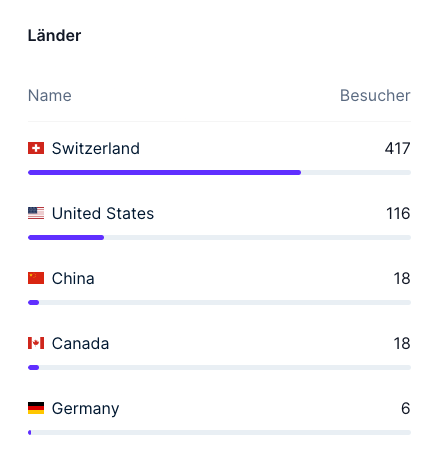Image resolution: width=436 pixels, height=460 pixels.
Task: Click the Switzerland flag icon
Action: point(36,148)
